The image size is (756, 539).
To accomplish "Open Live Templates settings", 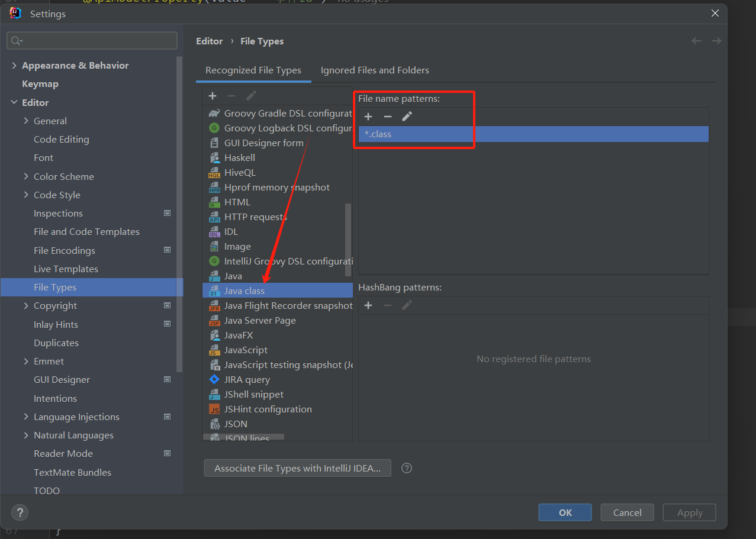I will coord(66,269).
